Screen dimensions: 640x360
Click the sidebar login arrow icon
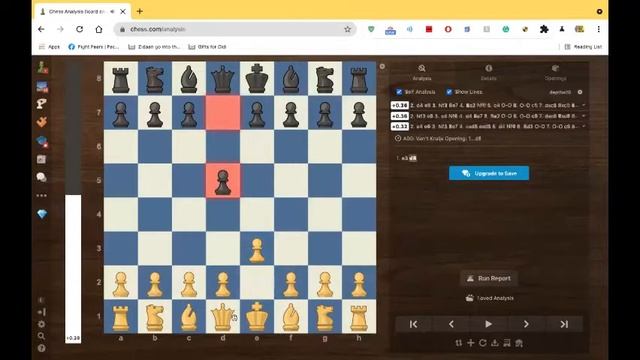coord(42,312)
